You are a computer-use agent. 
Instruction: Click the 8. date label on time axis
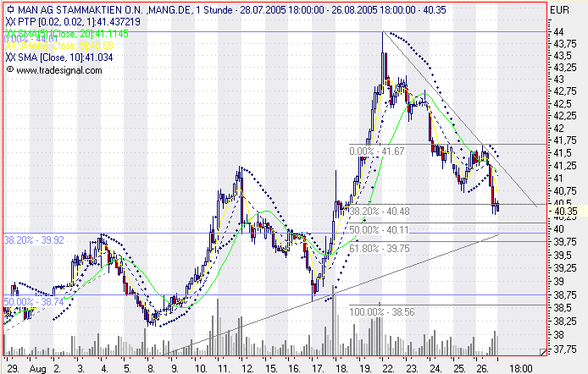151,368
